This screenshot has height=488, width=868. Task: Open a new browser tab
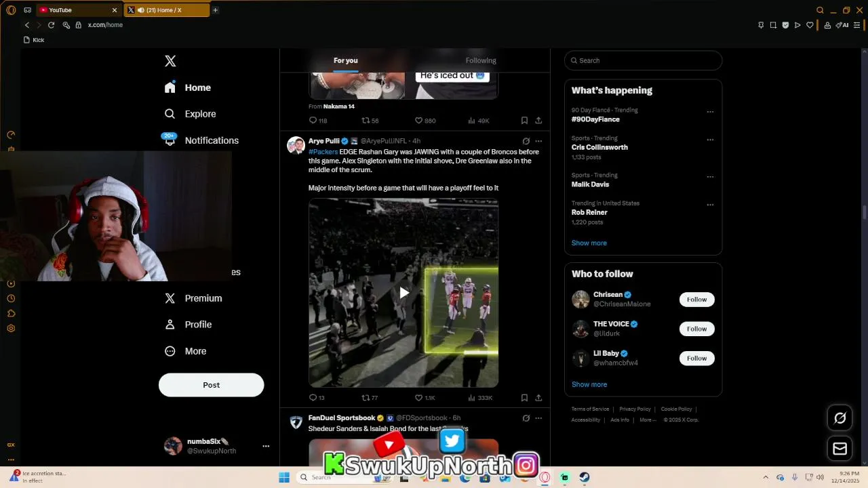tap(215, 10)
